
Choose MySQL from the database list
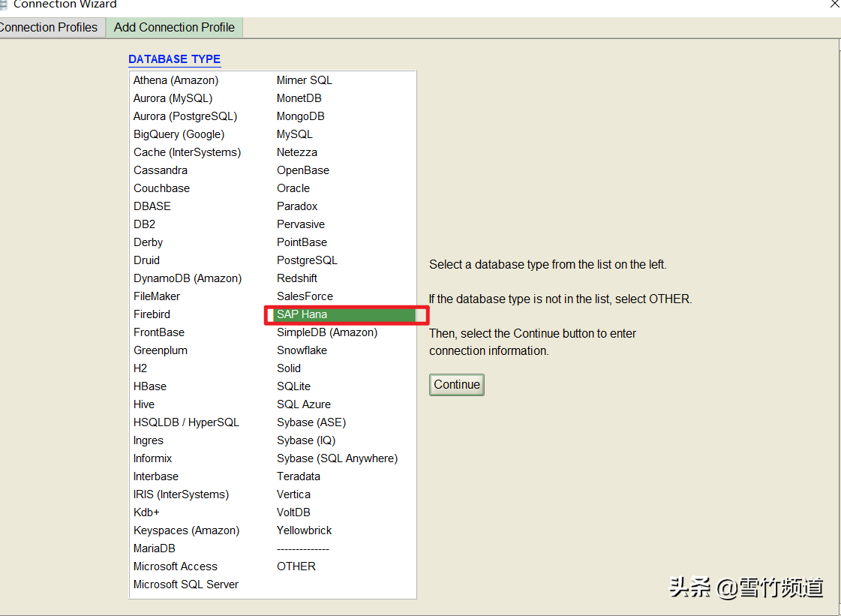[294, 134]
